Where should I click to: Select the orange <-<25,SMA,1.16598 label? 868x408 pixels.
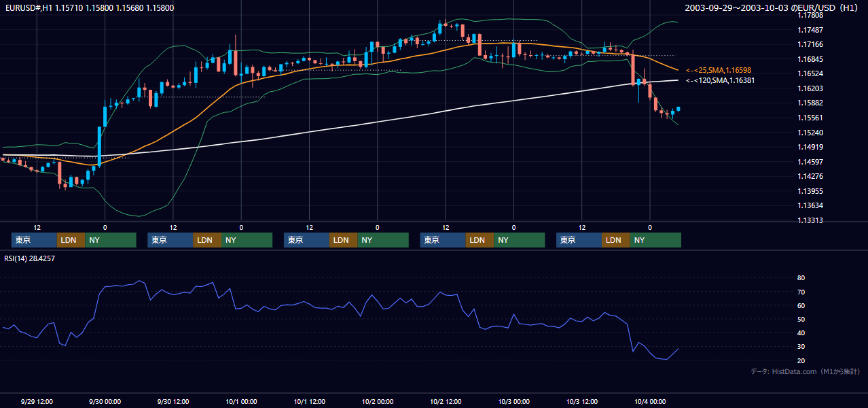tap(719, 70)
